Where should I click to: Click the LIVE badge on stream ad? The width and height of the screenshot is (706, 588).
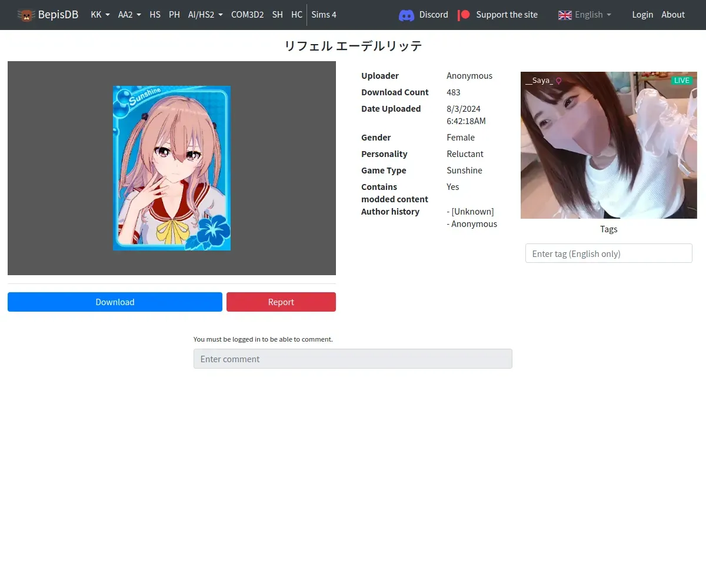click(682, 81)
